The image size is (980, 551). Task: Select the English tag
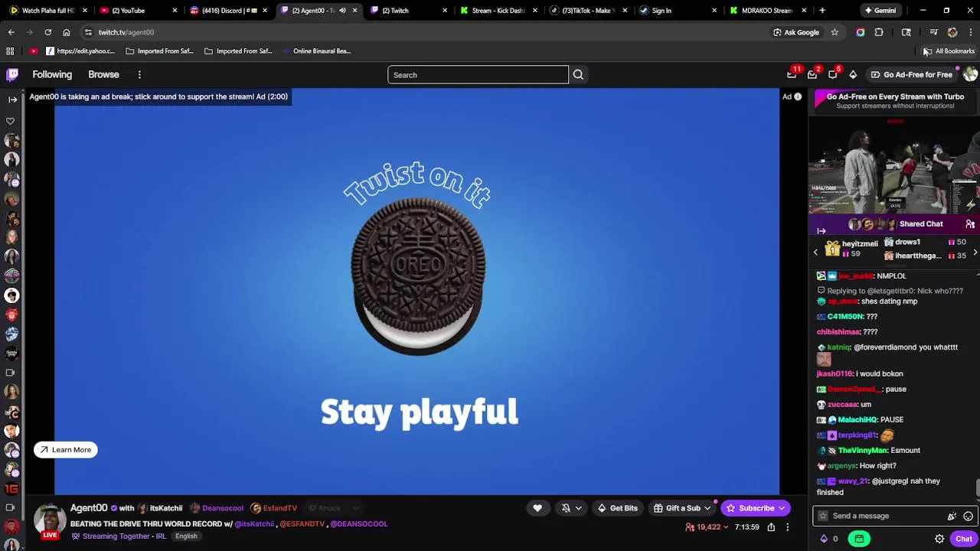[186, 536]
